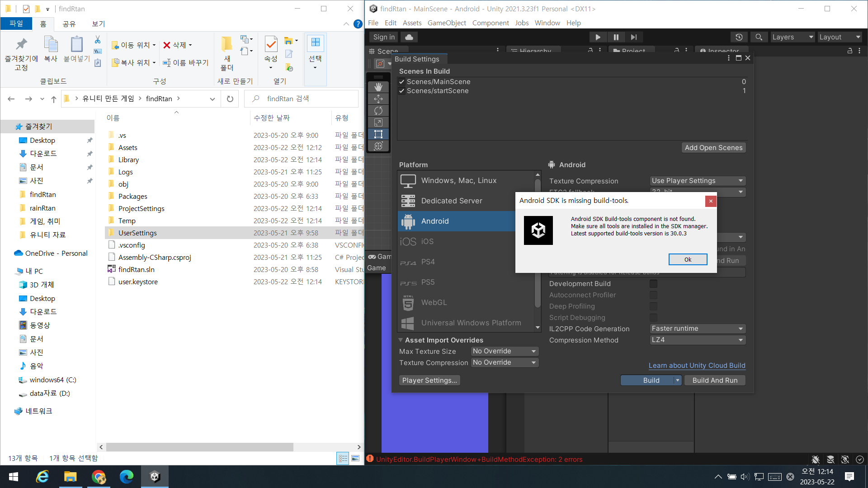Refresh the Explorer folder view
Screen dimensions: 868x488
[x=230, y=99]
